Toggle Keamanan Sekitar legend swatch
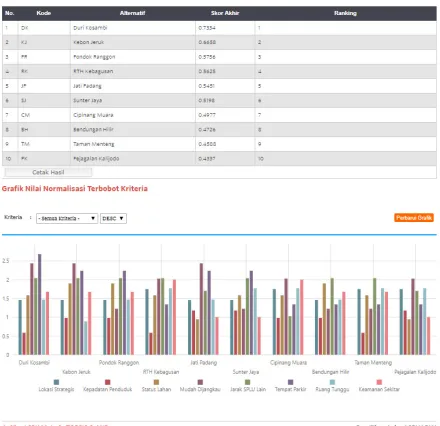Image resolution: width=440 pixels, height=426 pixels. point(379,382)
